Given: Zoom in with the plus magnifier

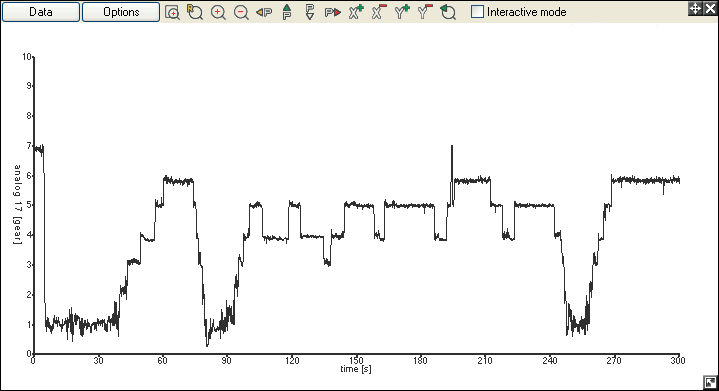Looking at the screenshot, I should pos(218,12).
